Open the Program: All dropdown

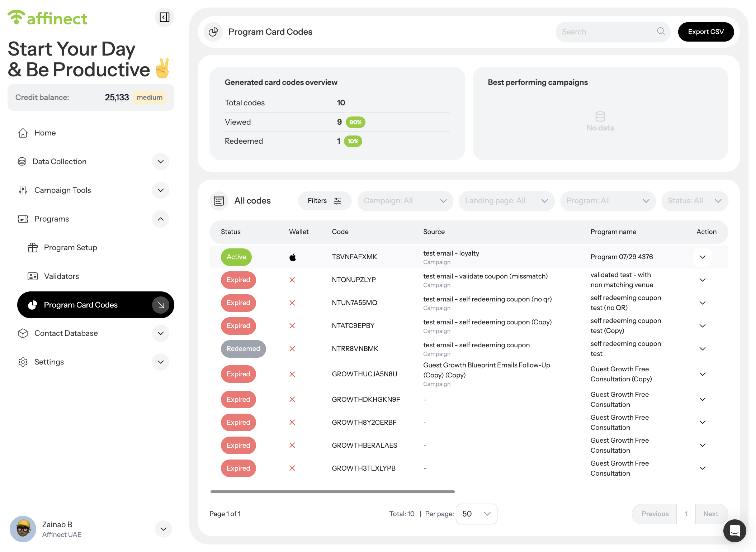coord(608,201)
